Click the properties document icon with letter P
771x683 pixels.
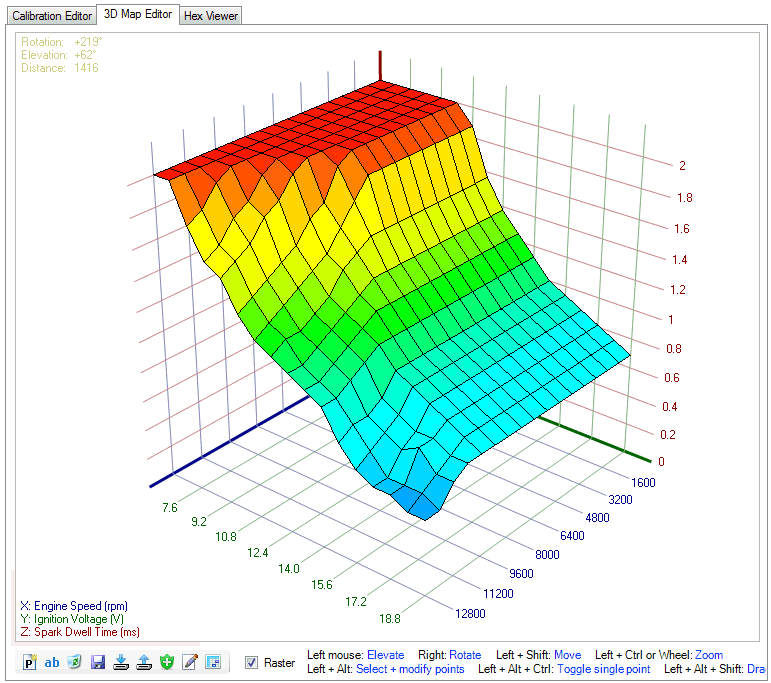coord(29,662)
